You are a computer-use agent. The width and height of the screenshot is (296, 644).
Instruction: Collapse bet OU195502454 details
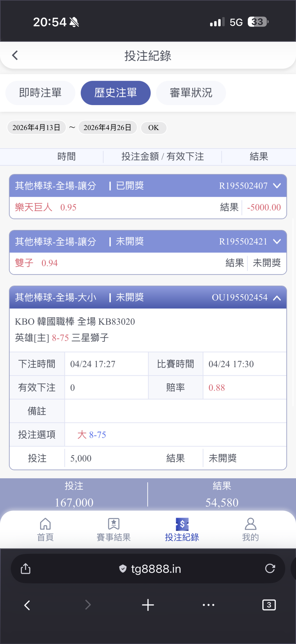277,298
